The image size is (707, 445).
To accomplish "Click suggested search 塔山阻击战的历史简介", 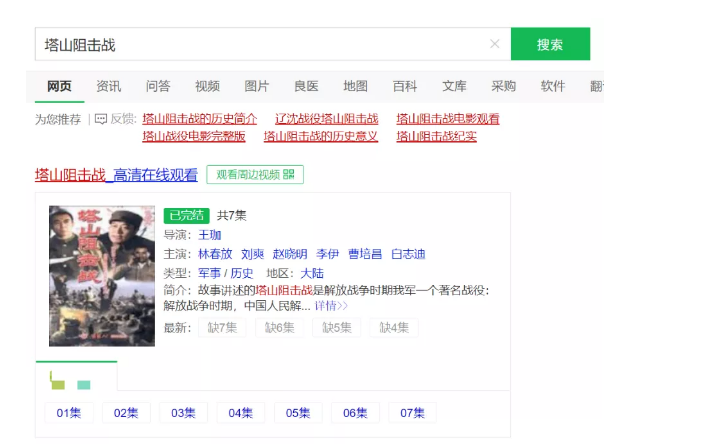I will [199, 119].
